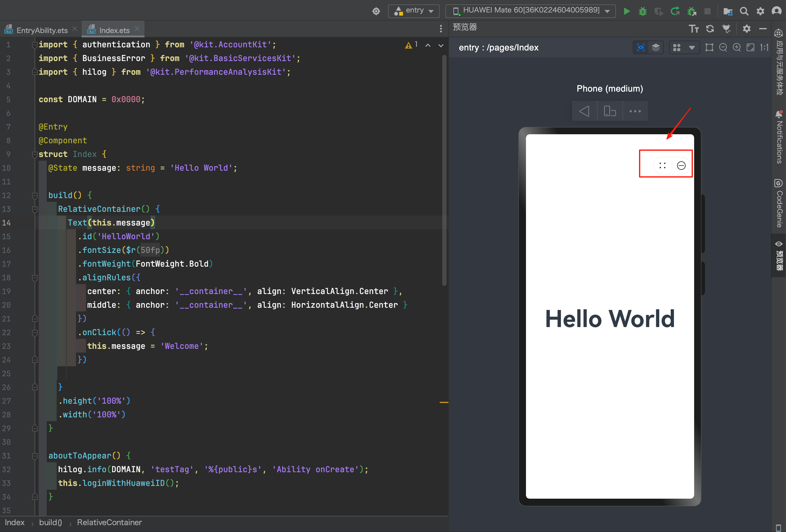This screenshot has height=532, width=786.
Task: Hide the previewer panel with minus icon
Action: pos(763,29)
